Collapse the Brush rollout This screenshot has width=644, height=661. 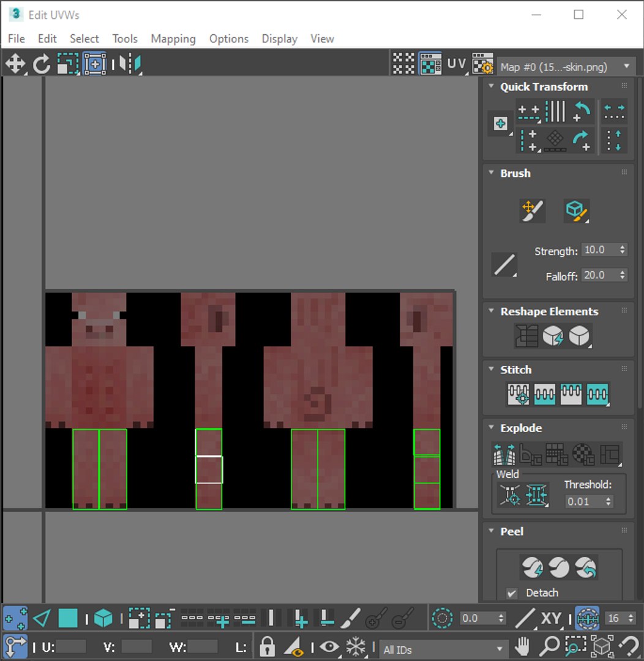point(492,173)
